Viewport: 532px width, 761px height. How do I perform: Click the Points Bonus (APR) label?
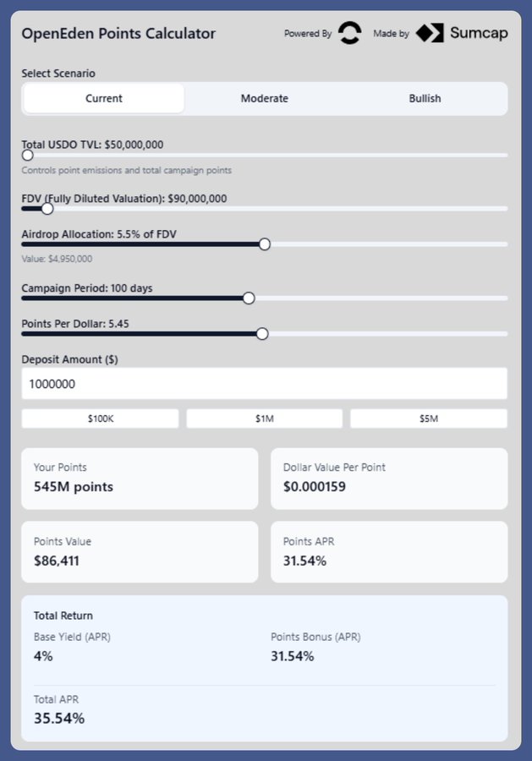coord(315,637)
